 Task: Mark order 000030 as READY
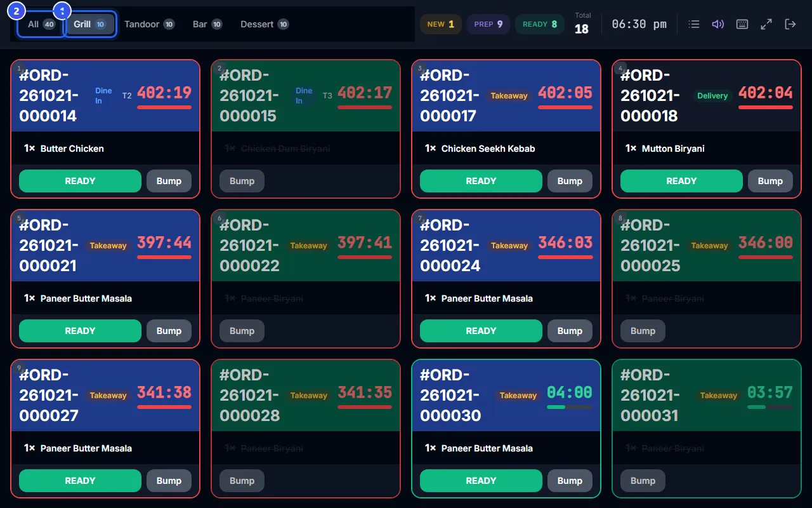481,481
